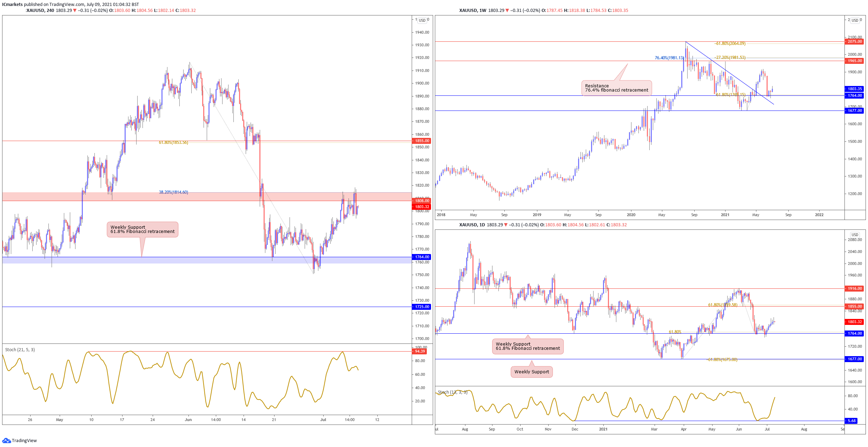Image resolution: width=868 pixels, height=447 pixels.
Task: Select the XAUUSD, 240 chart title
Action: (x=40, y=11)
